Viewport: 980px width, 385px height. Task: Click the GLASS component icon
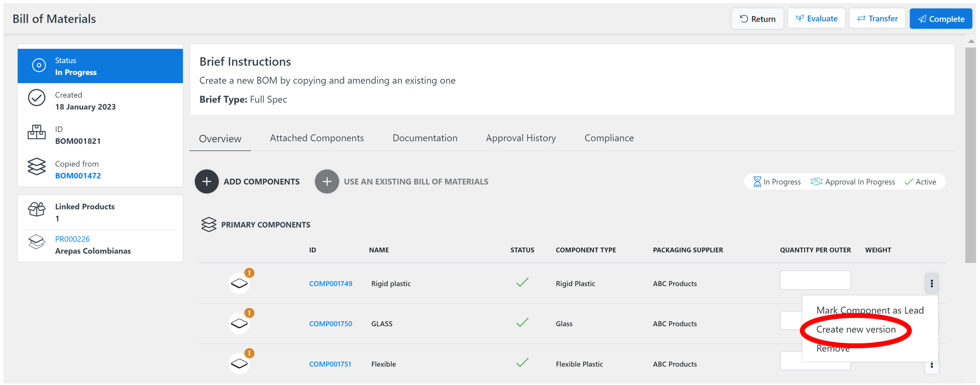[x=239, y=324]
